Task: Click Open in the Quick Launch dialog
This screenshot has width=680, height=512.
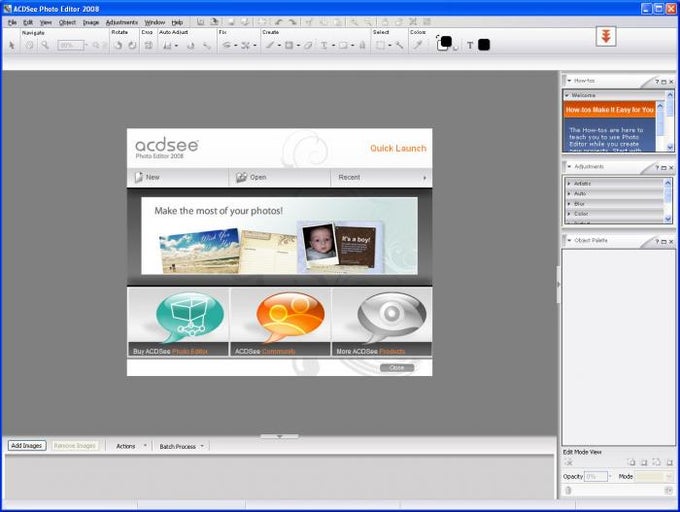Action: [x=280, y=177]
